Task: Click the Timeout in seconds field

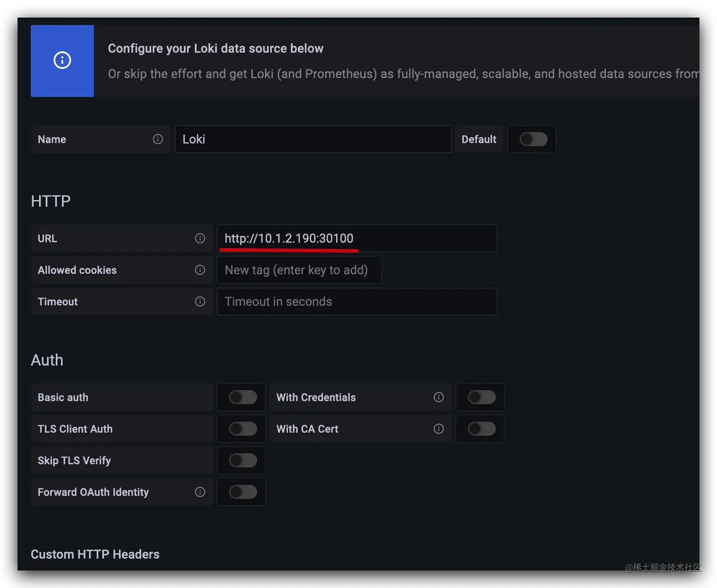Action: 357,302
